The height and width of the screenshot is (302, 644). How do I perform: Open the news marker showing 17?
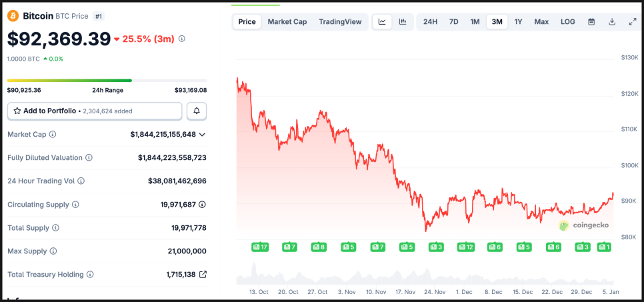pos(259,247)
